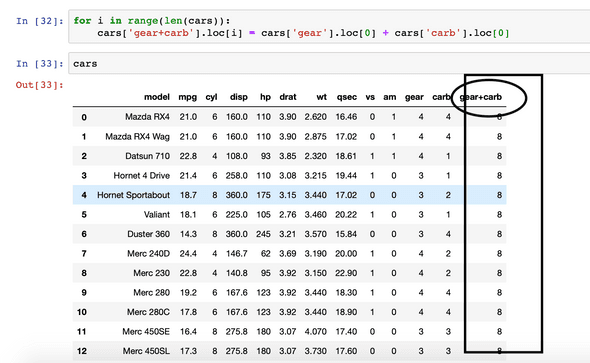This screenshot has width=590, height=363.
Task: Click the In [33] cell containing cars
Action: point(329,63)
